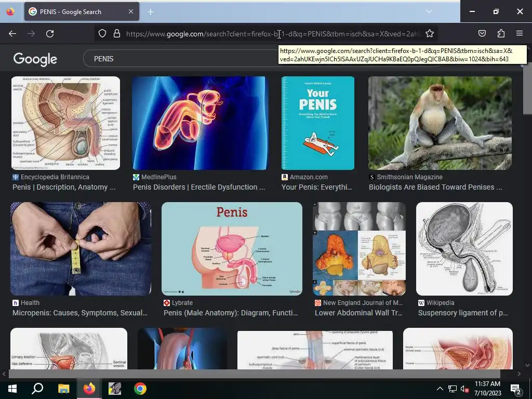Open the MedlinePlus blue 3D illustration thumbnail
This screenshot has width=532, height=399.
tap(200, 123)
